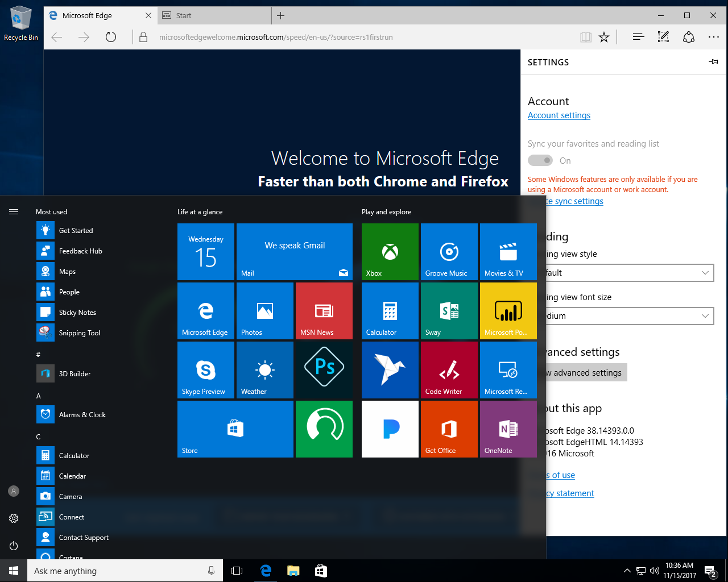Launch Groove Music tile
The image size is (728, 582).
click(449, 252)
